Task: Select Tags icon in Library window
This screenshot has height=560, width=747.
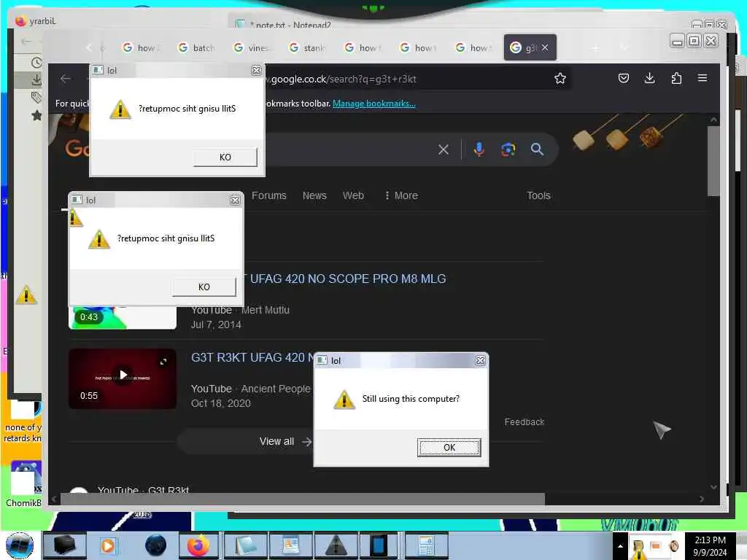Action: 36,98
